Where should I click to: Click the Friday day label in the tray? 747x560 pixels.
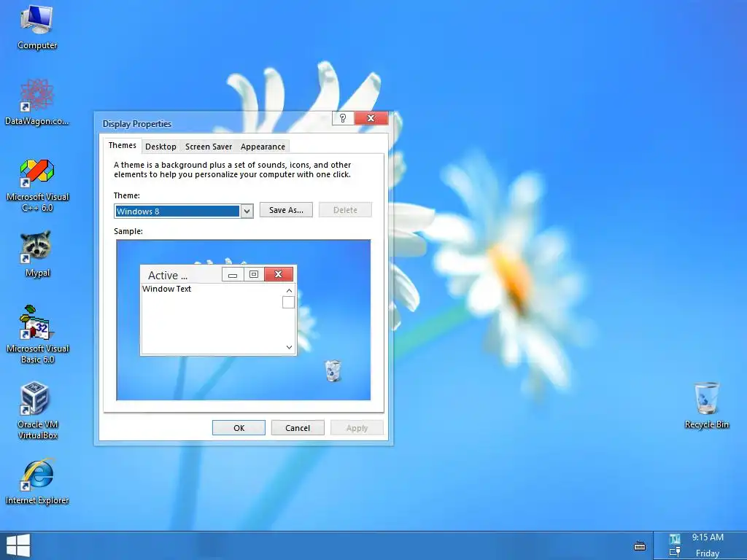click(x=708, y=553)
